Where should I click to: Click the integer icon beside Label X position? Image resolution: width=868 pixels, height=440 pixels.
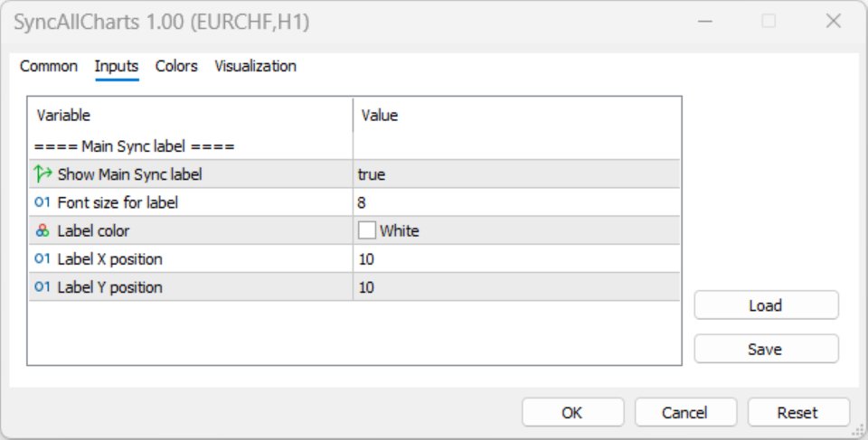(42, 259)
